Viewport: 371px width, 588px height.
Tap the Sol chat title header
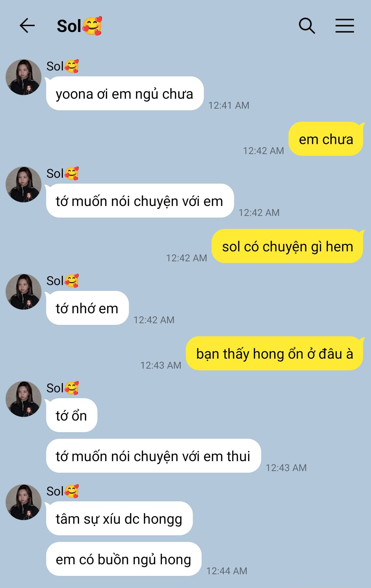(x=79, y=26)
